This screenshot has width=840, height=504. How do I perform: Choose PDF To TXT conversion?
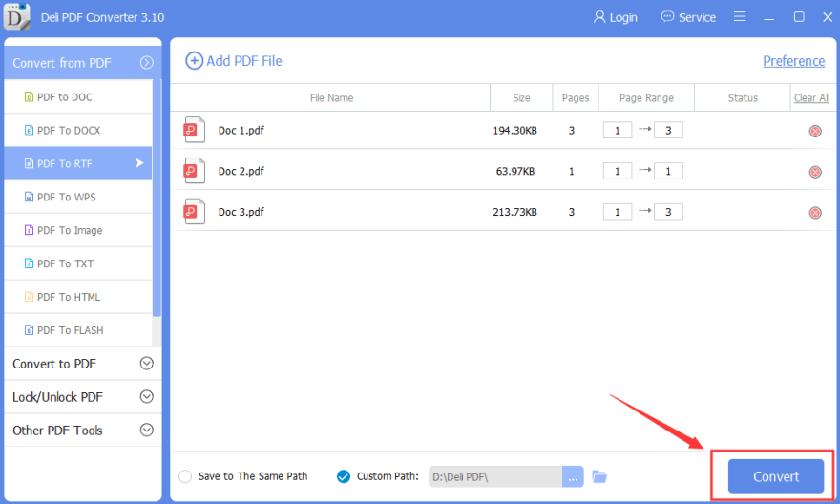tap(78, 263)
